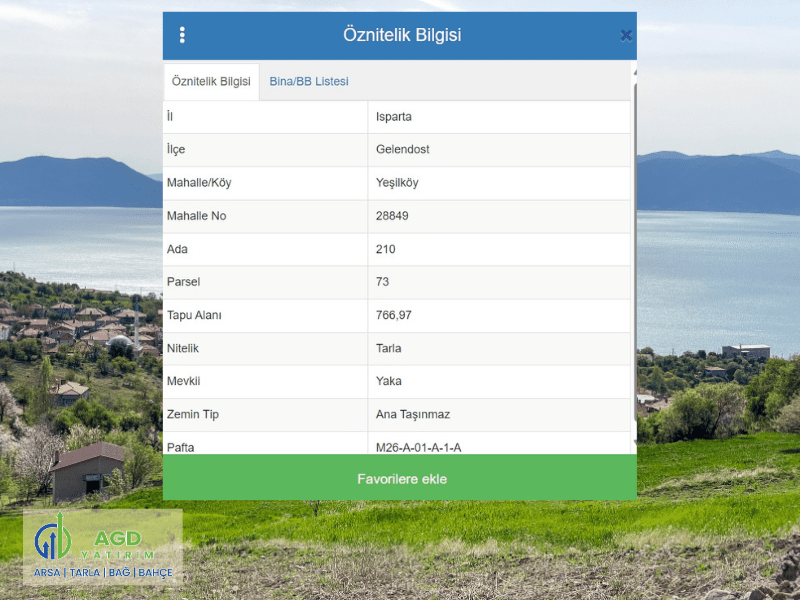This screenshot has width=800, height=600.
Task: Select the Parsel value 73
Action: pos(383,282)
